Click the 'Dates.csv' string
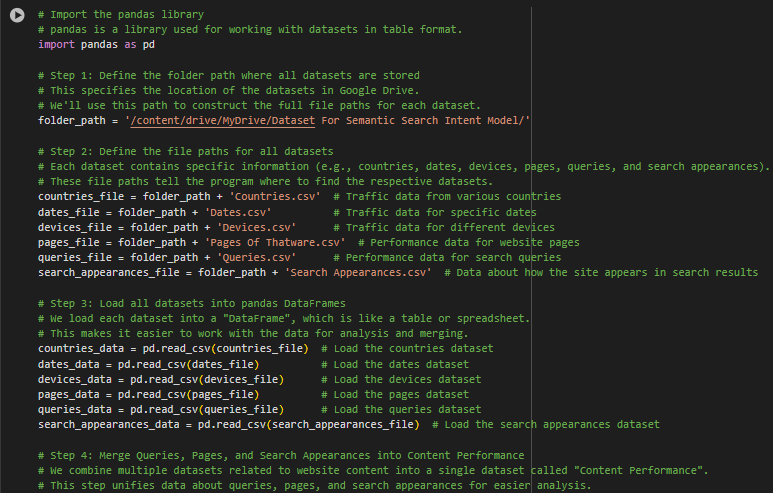773x493 pixels. (238, 212)
